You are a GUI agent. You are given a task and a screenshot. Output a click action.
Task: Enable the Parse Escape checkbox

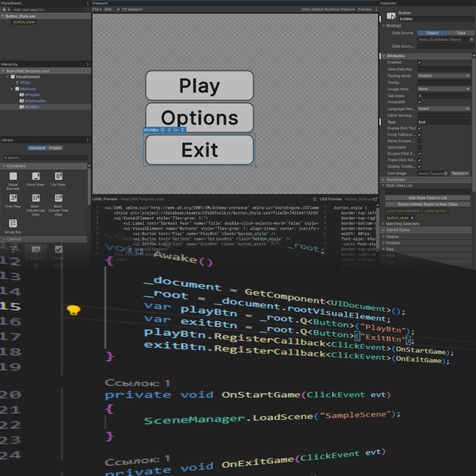[419, 141]
